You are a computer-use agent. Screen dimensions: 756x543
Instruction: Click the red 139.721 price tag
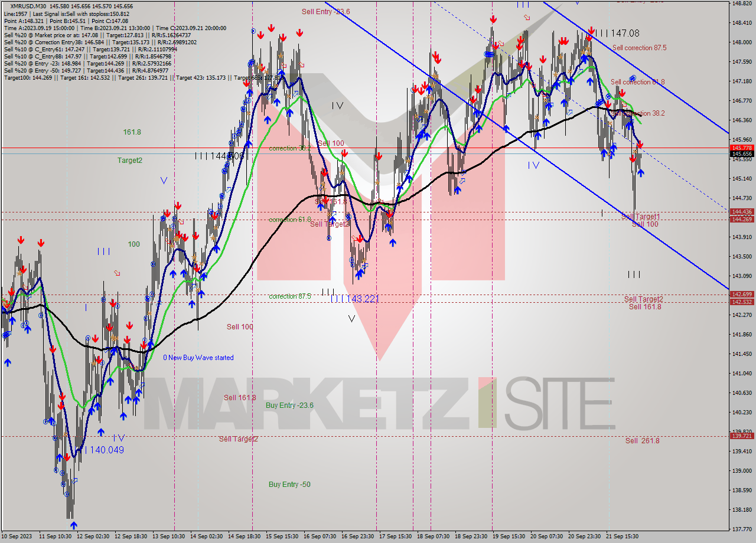coord(742,436)
